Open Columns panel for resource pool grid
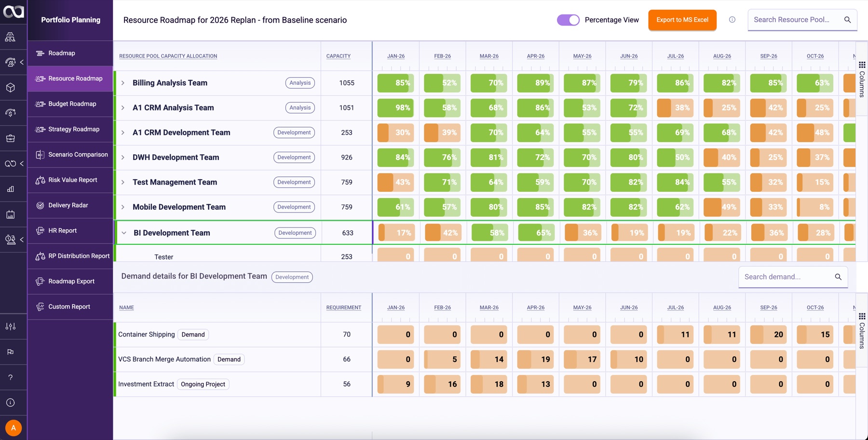Screen dimensions: 868x440 click(862, 79)
